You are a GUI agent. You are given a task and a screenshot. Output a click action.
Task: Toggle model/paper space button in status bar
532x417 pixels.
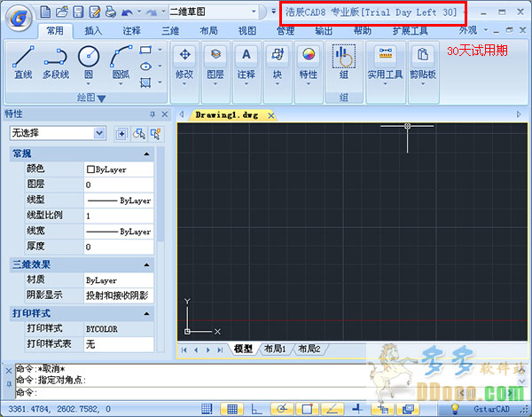coord(408,409)
